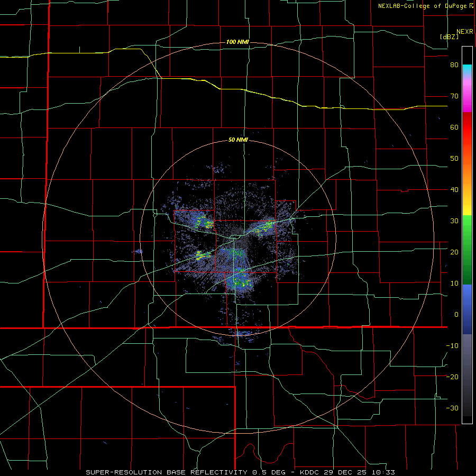Viewport: 476px width, 476px height.
Task: Click the 0 value on the dBZ scale
Action: 456,315
